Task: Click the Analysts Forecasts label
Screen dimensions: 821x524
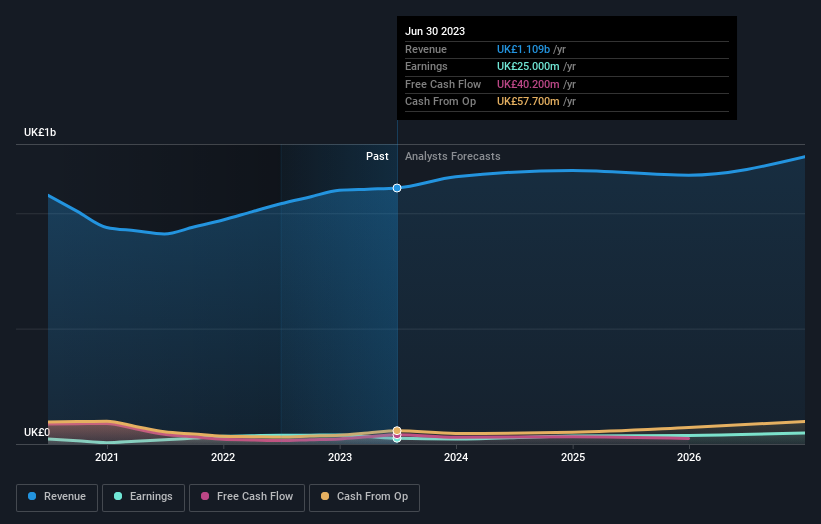Action: click(x=452, y=157)
